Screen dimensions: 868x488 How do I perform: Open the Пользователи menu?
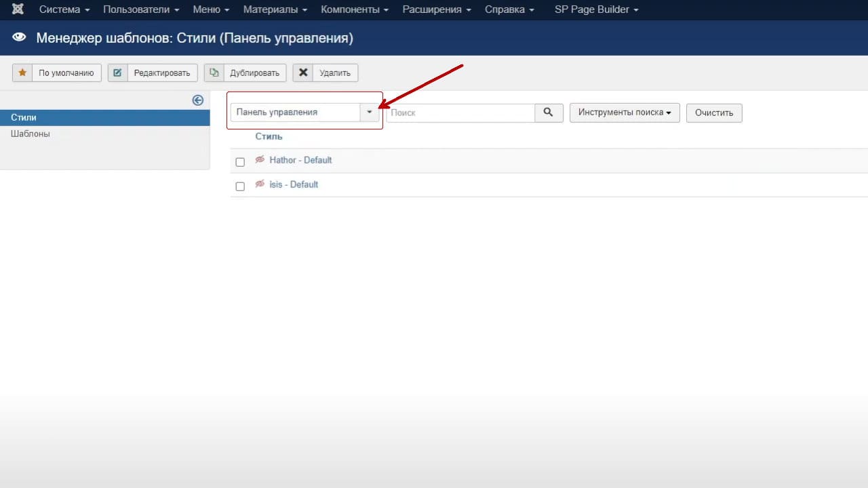pyautogui.click(x=141, y=9)
